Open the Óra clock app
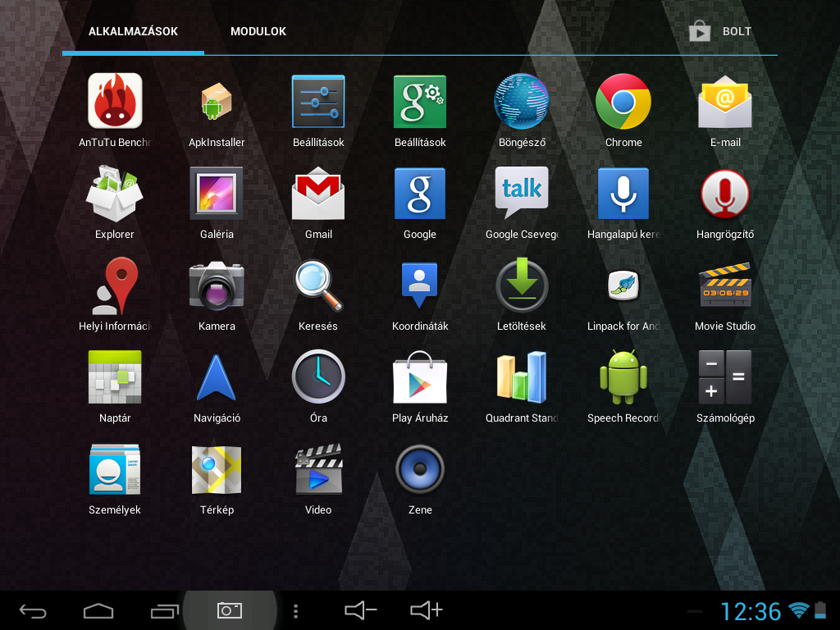The height and width of the screenshot is (630, 840). click(318, 386)
